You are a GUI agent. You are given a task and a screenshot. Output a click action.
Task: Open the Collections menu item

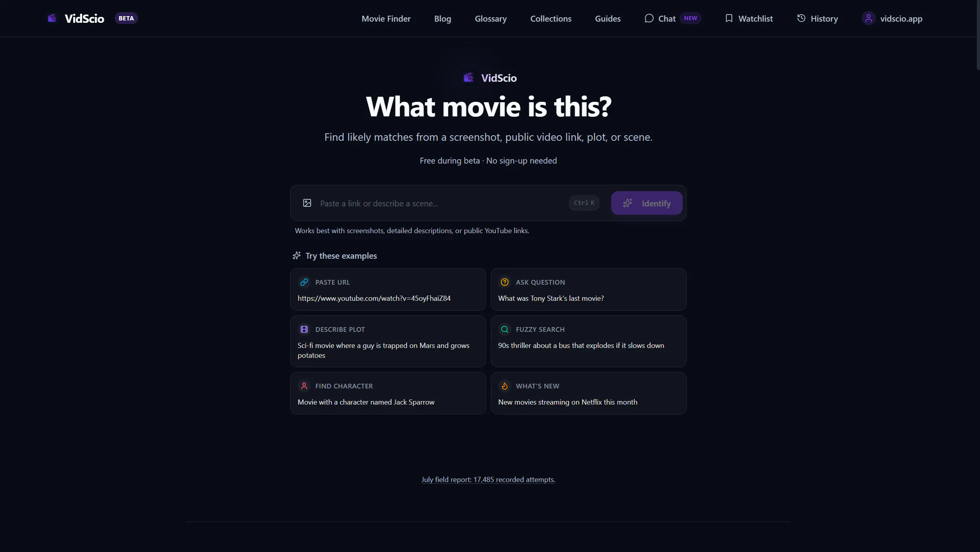pyautogui.click(x=551, y=18)
